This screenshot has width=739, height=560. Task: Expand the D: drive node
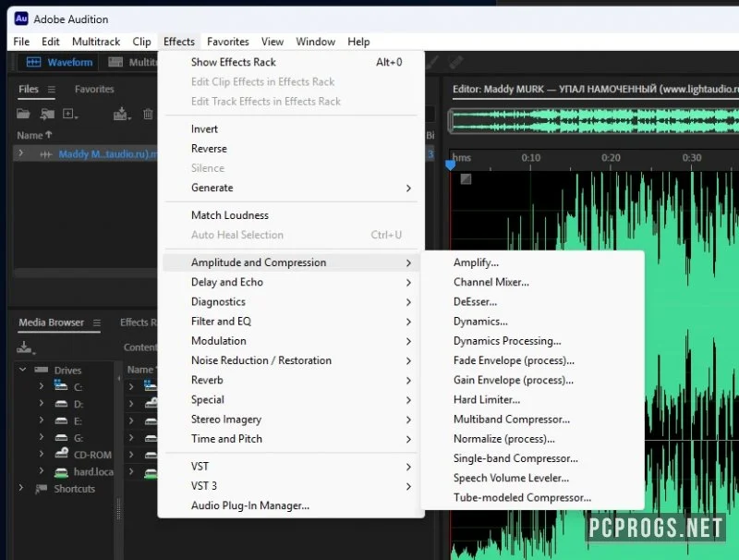point(42,404)
